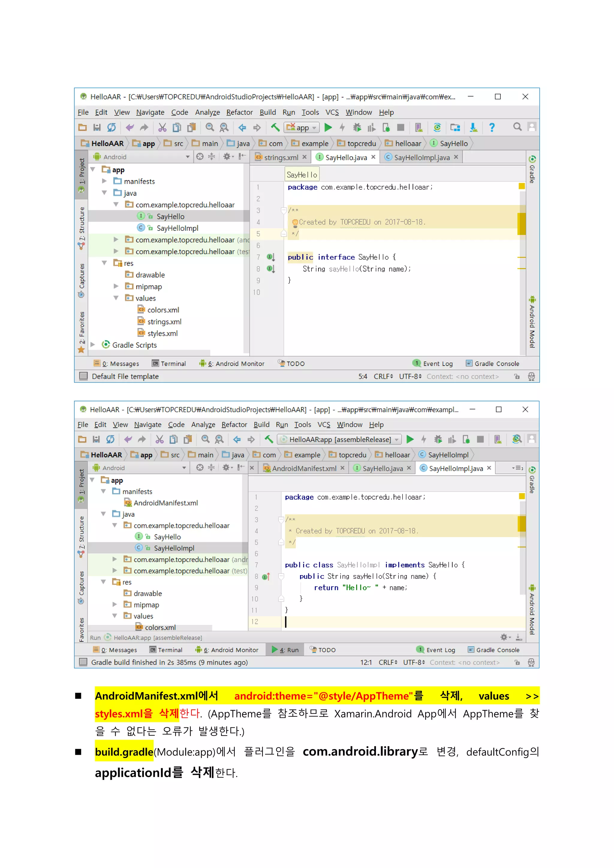Image resolution: width=614 pixels, height=868 pixels.
Task: Click Hide panel icon in top window Project header
Action: 242,156
